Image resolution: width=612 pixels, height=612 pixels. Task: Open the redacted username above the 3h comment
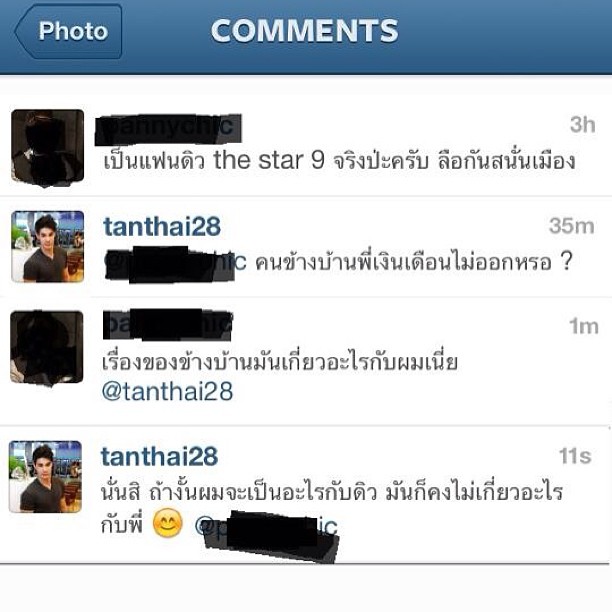tap(168, 128)
